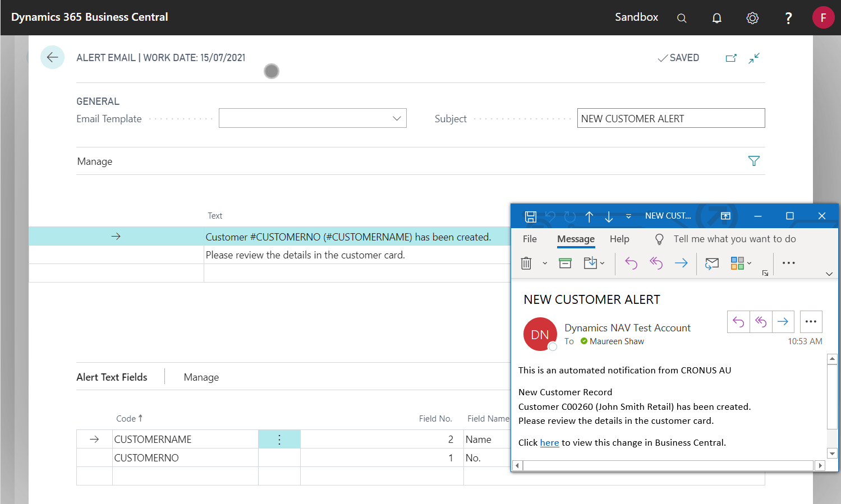
Task: Mark the email as unread/read
Action: (x=712, y=263)
